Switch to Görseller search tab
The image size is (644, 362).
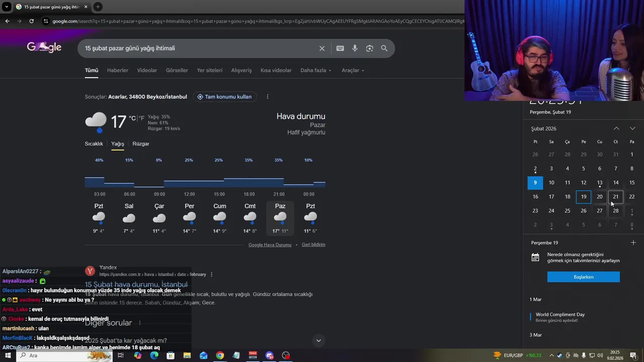click(x=177, y=70)
